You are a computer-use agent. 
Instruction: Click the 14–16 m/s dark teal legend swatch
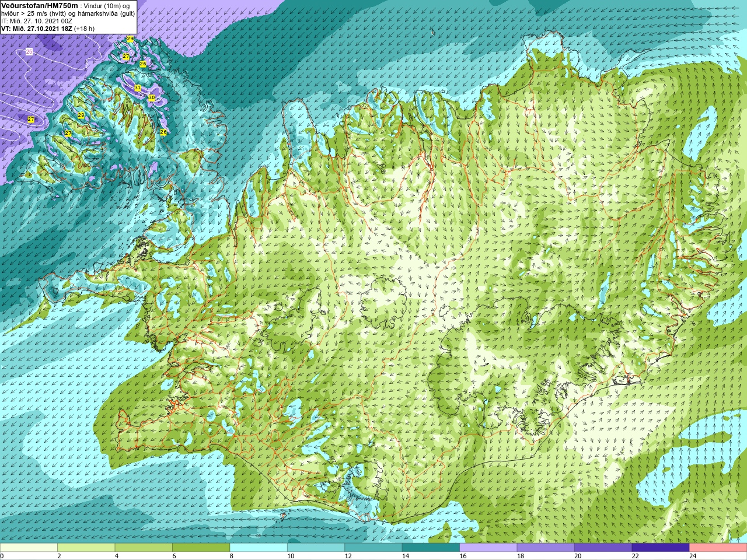click(x=431, y=548)
